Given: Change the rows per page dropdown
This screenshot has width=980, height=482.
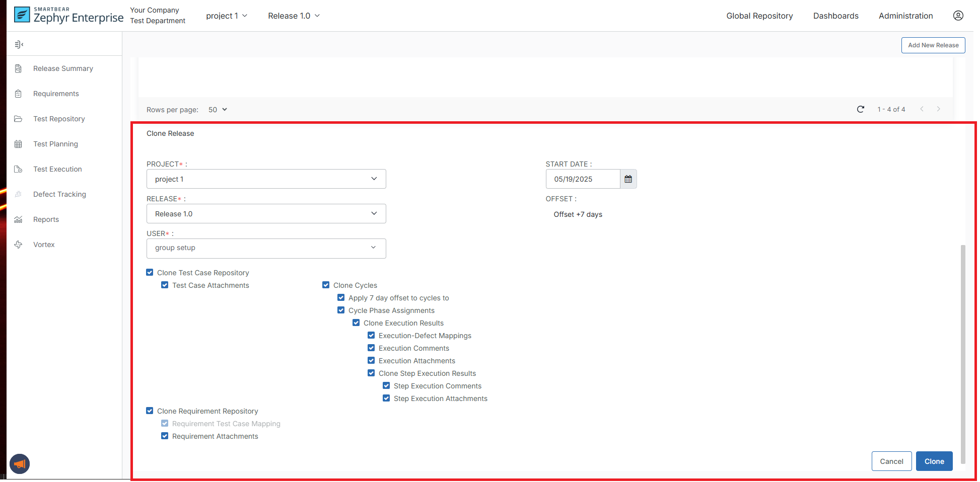Looking at the screenshot, I should (218, 110).
